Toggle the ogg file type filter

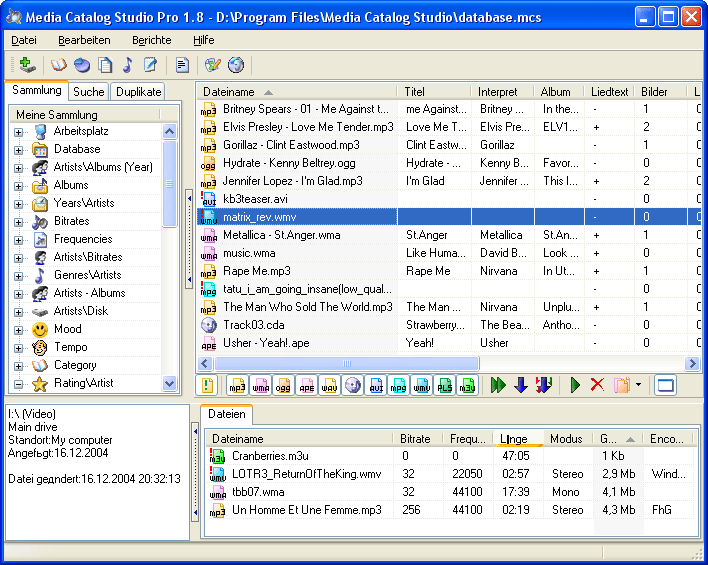pos(284,386)
